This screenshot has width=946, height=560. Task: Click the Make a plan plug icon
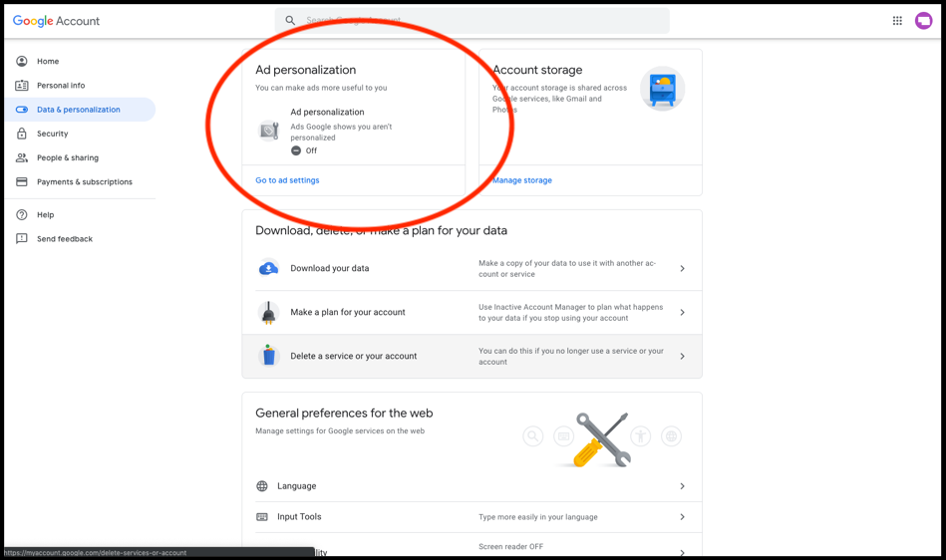(x=268, y=312)
